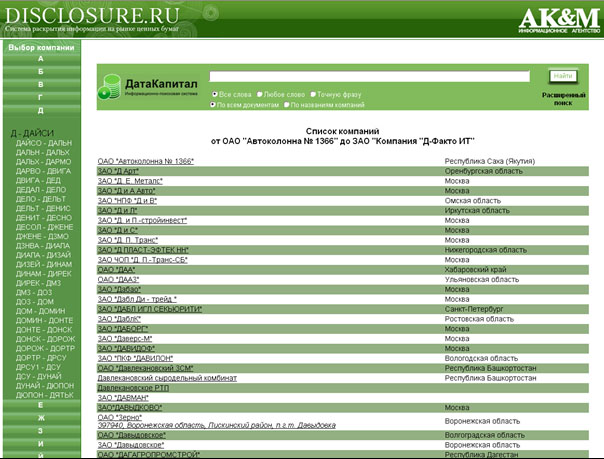Expand letter З in company selector
This screenshot has width=604, height=459.
pyautogui.click(x=41, y=431)
